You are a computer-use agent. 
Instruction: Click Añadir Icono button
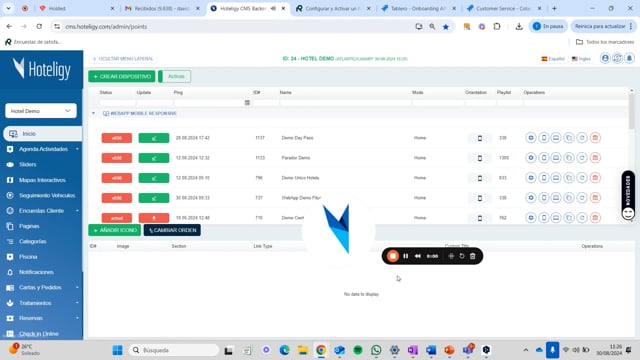click(115, 230)
